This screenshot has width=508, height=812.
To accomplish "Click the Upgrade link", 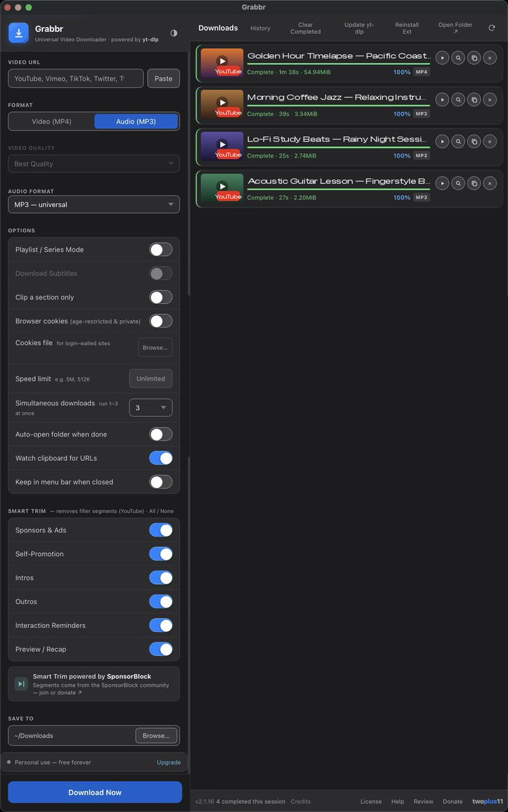I will coord(168,763).
